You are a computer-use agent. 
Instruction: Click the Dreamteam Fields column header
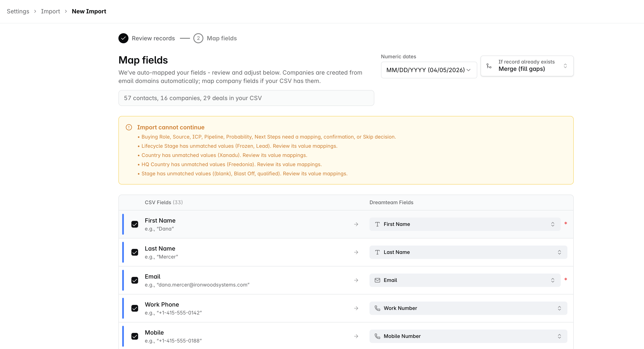coord(391,203)
